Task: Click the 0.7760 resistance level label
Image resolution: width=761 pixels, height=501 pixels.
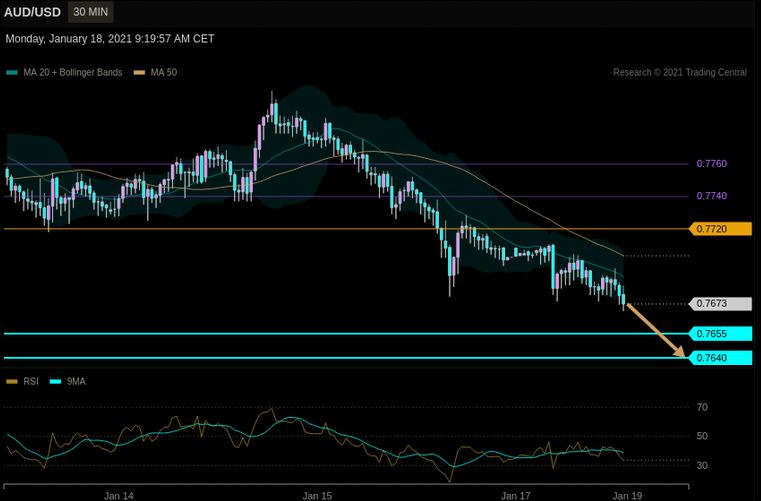Action: tap(711, 164)
